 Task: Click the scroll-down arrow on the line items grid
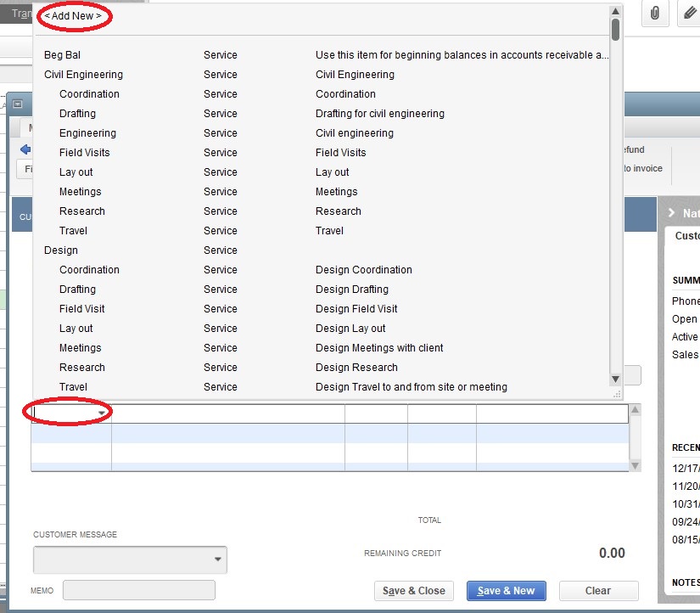633,464
